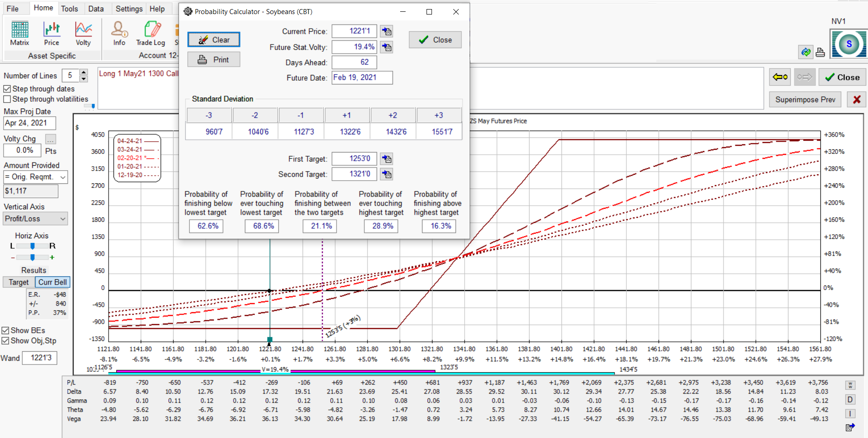This screenshot has width=868, height=438.
Task: Click Superimpose Prev button
Action: (x=805, y=99)
